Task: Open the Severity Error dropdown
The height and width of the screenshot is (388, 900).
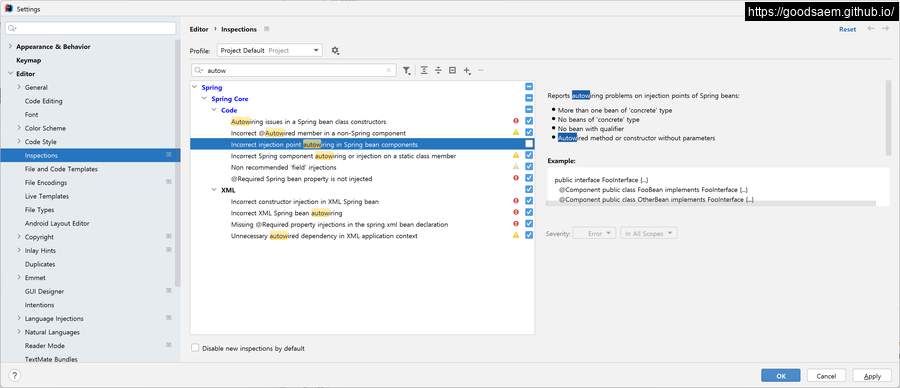Action: 595,234
